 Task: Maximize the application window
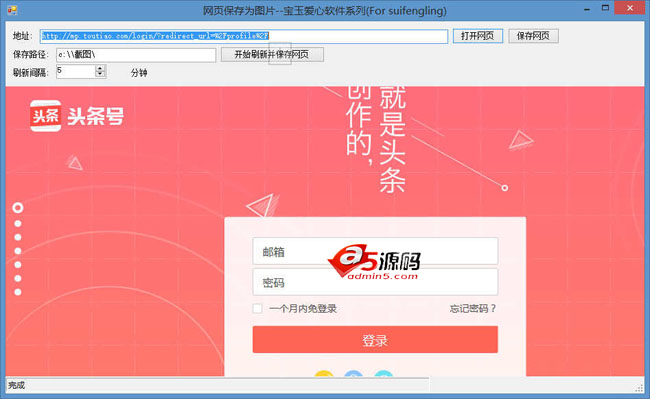pos(605,8)
